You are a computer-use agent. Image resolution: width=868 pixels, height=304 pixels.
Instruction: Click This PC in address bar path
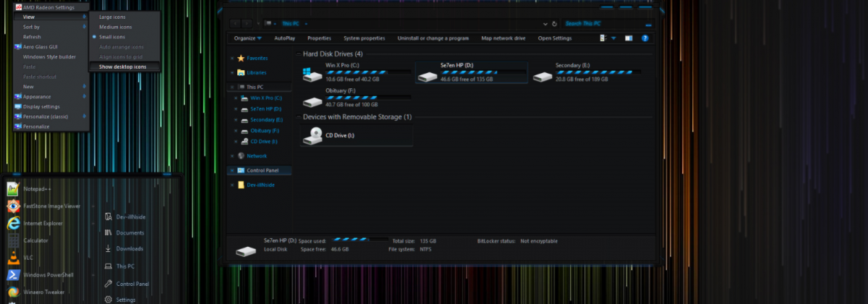290,24
